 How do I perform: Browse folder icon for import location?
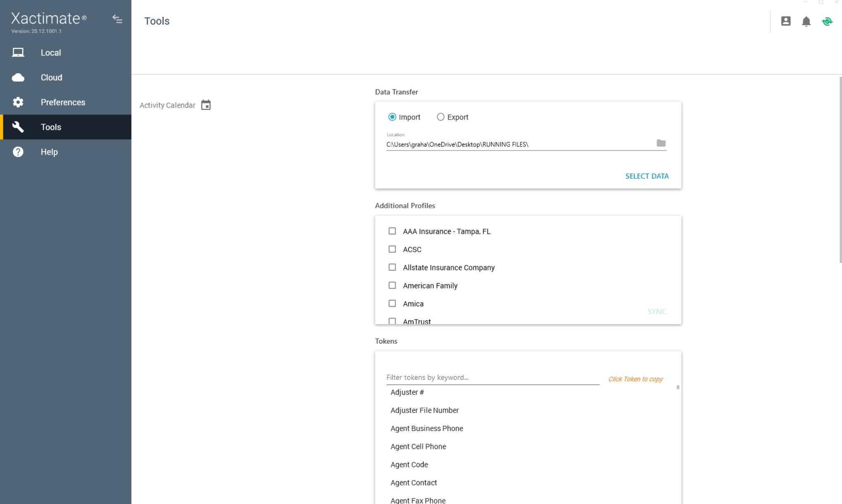point(661,143)
